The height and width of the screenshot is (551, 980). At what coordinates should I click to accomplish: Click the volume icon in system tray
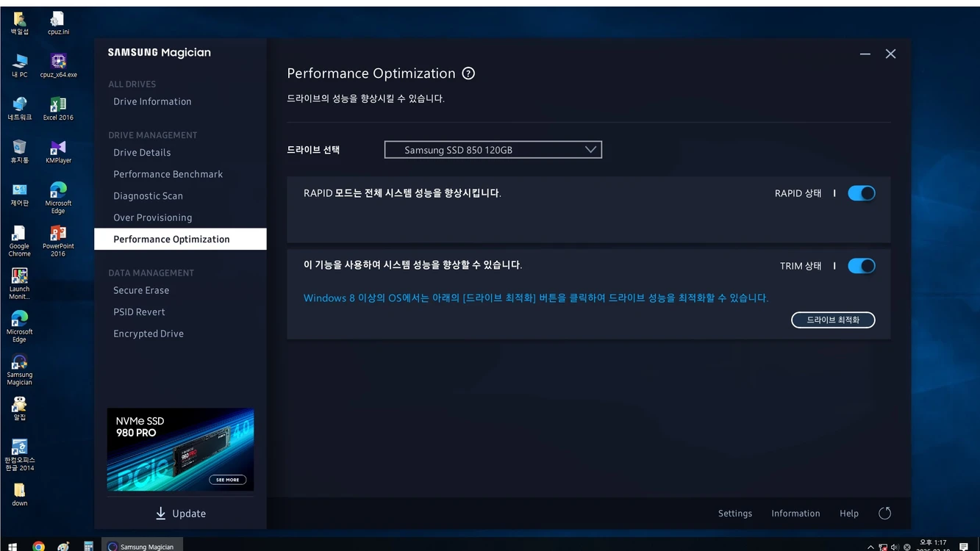[895, 547]
